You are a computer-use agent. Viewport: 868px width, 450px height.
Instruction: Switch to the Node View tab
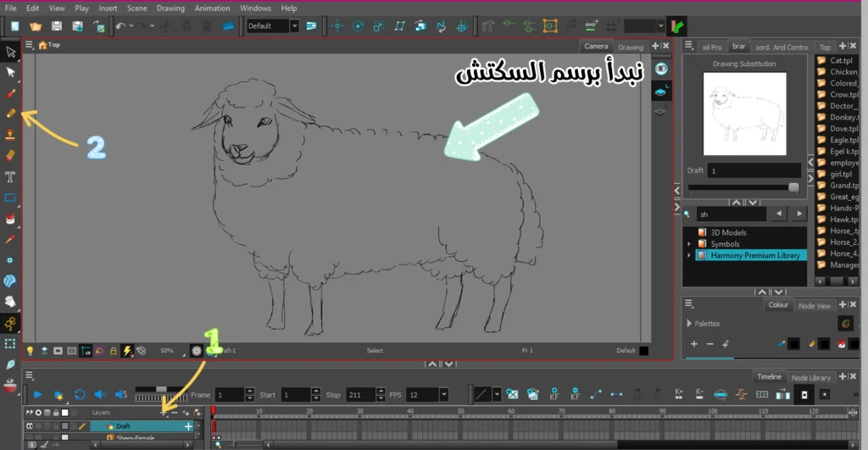point(815,306)
